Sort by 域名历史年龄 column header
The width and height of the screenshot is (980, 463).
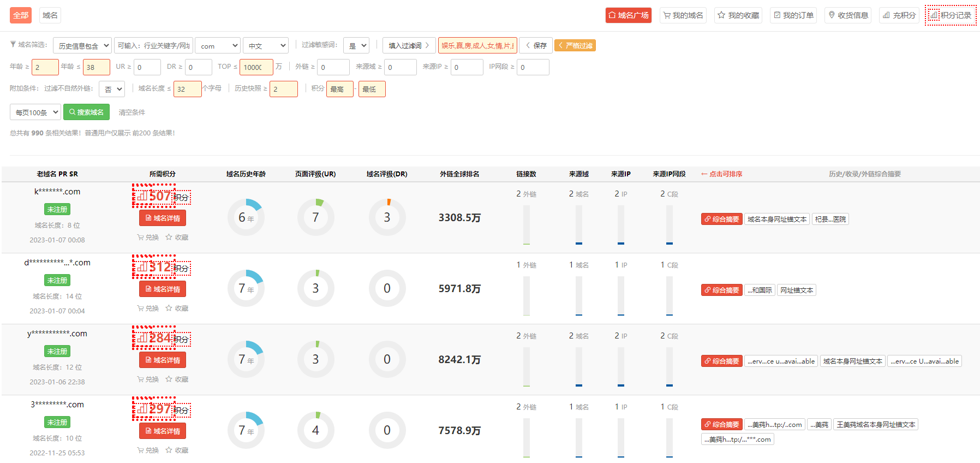pos(246,174)
